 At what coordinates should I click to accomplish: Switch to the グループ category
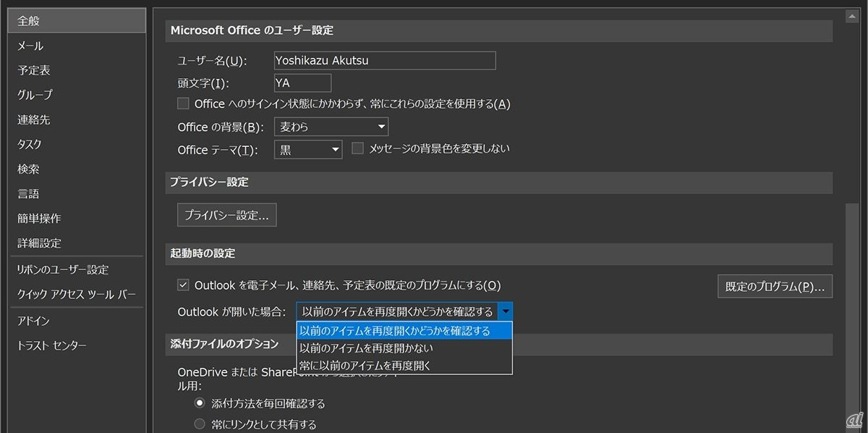pyautogui.click(x=77, y=95)
